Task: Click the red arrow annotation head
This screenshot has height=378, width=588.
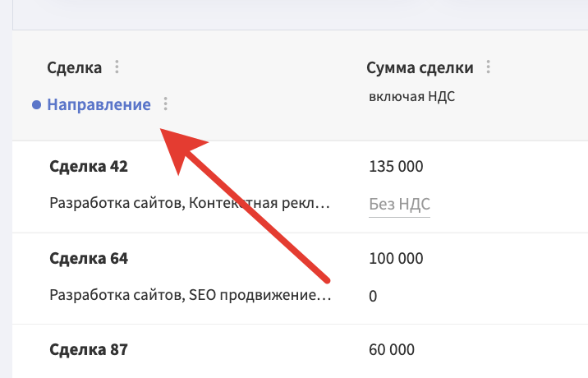Action: click(x=180, y=147)
